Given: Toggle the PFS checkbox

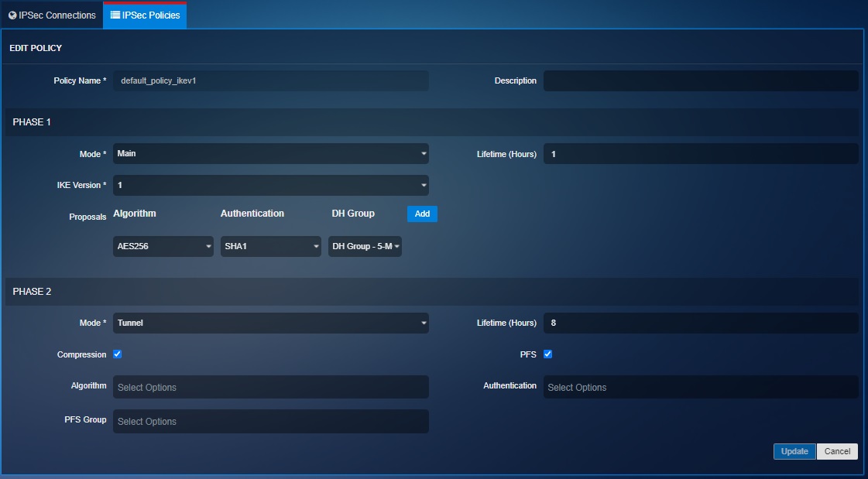Looking at the screenshot, I should 547,354.
